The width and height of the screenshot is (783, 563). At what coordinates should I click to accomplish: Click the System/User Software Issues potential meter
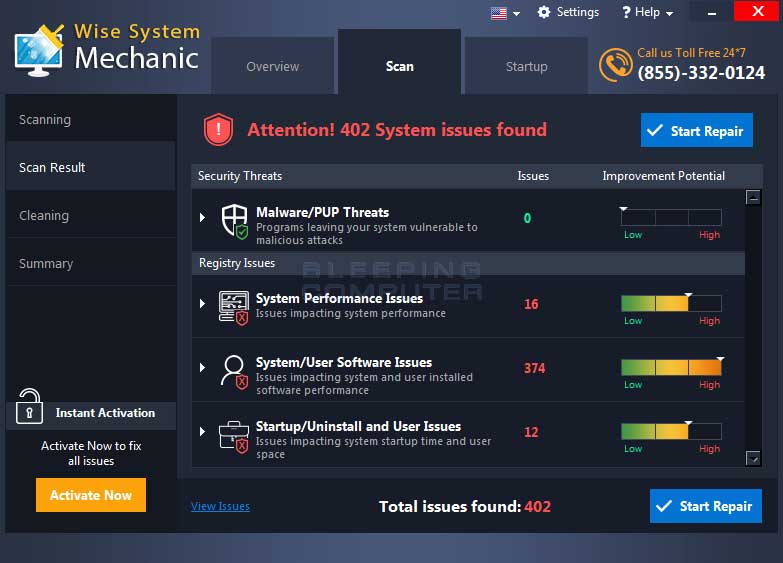[x=671, y=367]
